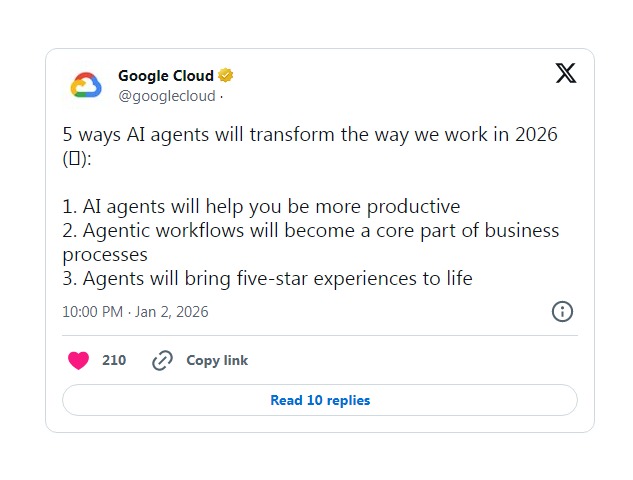Image resolution: width=633 pixels, height=480 pixels.
Task: Open the Google Cloud profile name
Action: pyautogui.click(x=165, y=76)
